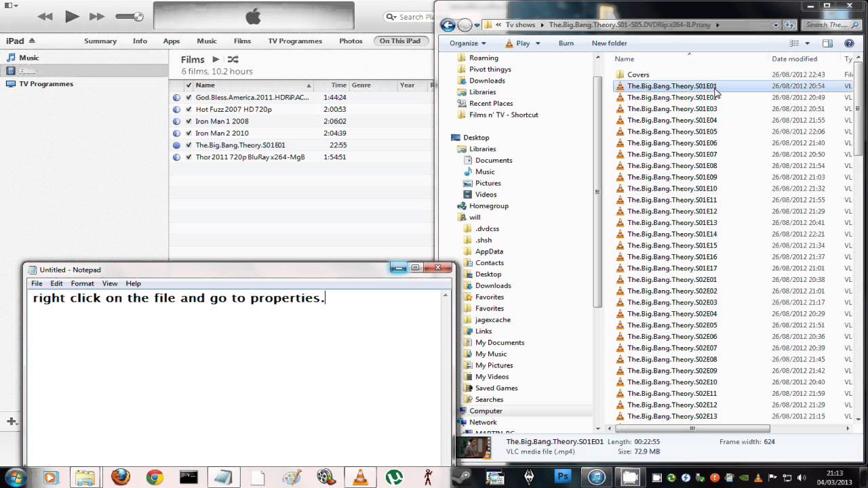Click the iTunes search magnifier icon
Screen dimensions: 868x488
[391, 17]
